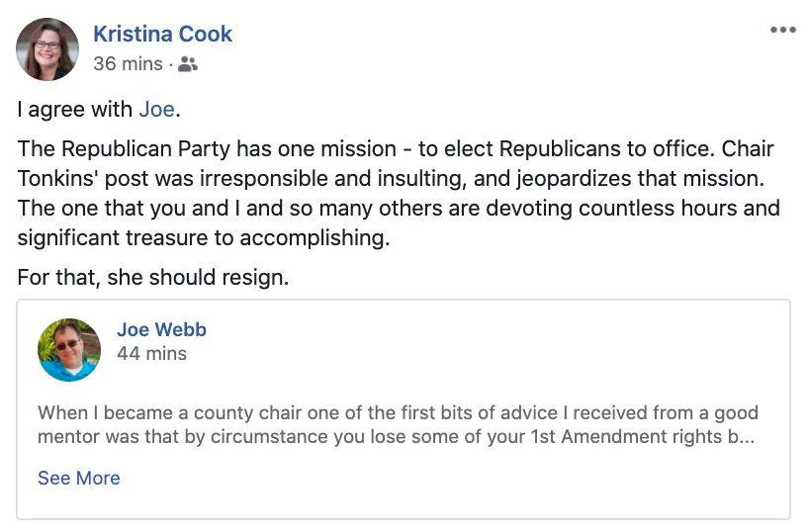809x532 pixels.
Task: Open Kristina Cook's profile picture
Action: coord(47,48)
